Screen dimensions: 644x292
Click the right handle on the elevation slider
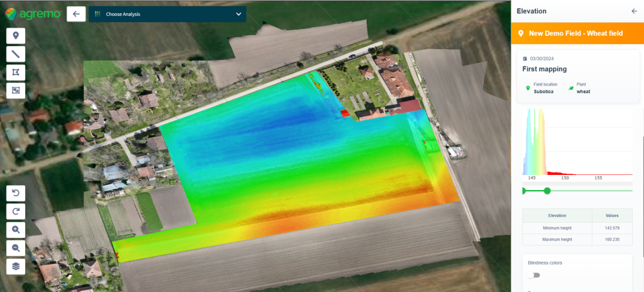point(547,190)
